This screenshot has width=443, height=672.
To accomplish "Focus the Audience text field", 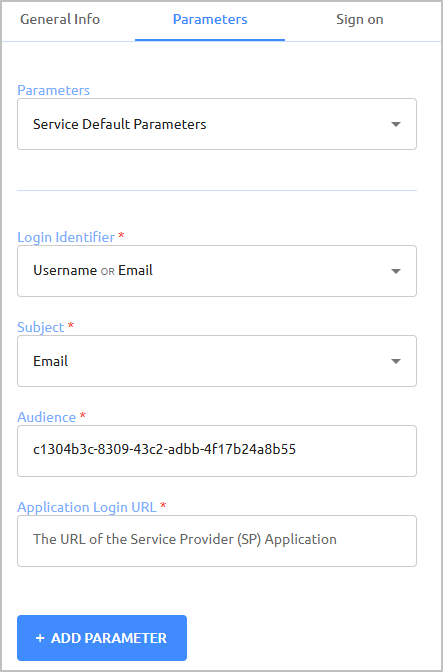I will (x=217, y=451).
